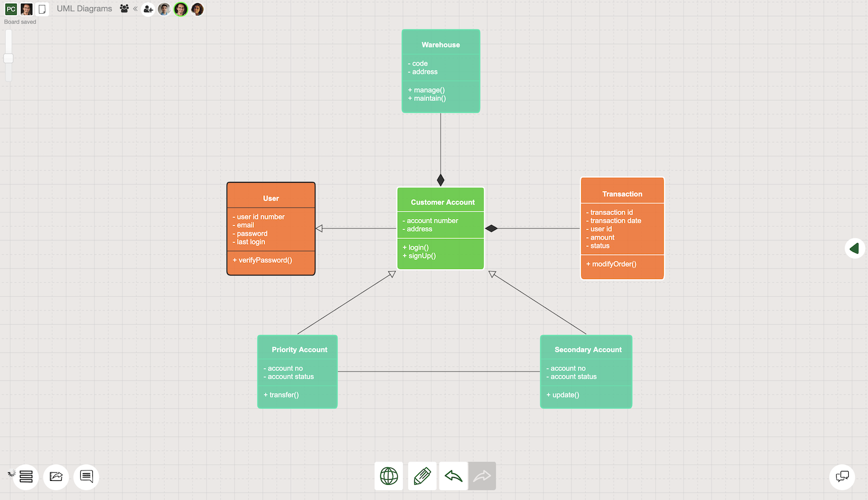Click the UML Diagrams board title
Screen dimensions: 868x500
[84, 9]
